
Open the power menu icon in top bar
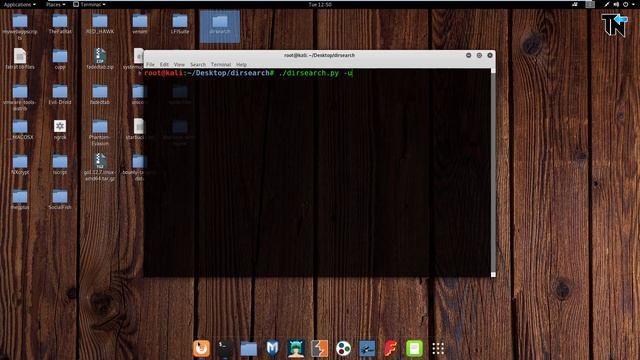coord(626,4)
